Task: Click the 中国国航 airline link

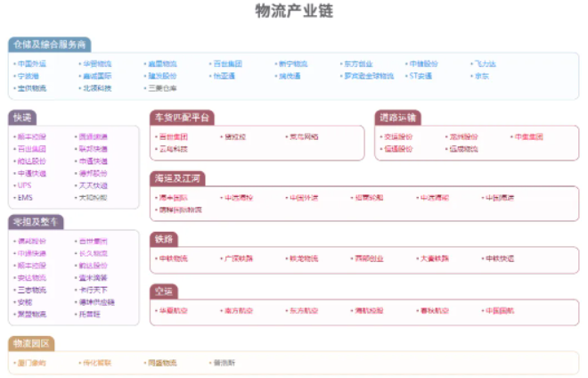Action: pyautogui.click(x=499, y=310)
